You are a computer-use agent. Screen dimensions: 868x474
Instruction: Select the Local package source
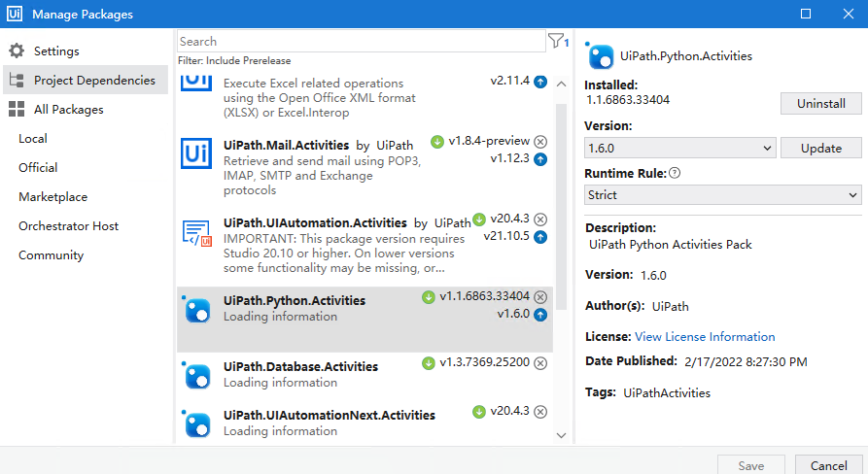pos(33,138)
